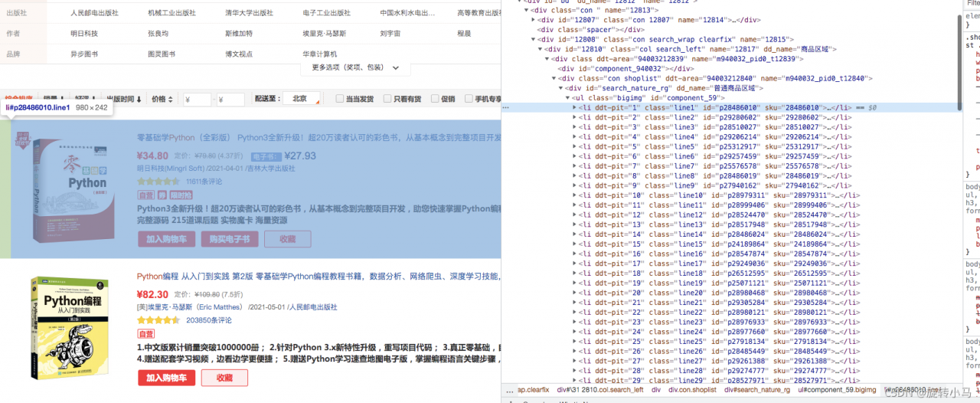Filter by author 斯维加特
This screenshot has width=980, height=403.
(x=240, y=34)
